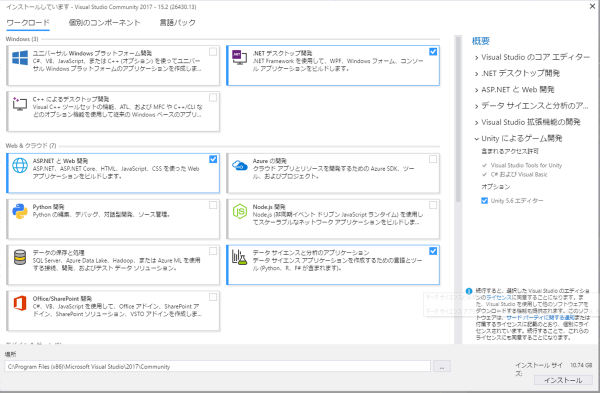Check the Office/SharePoint development checkbox
600x393 pixels.
click(x=213, y=297)
